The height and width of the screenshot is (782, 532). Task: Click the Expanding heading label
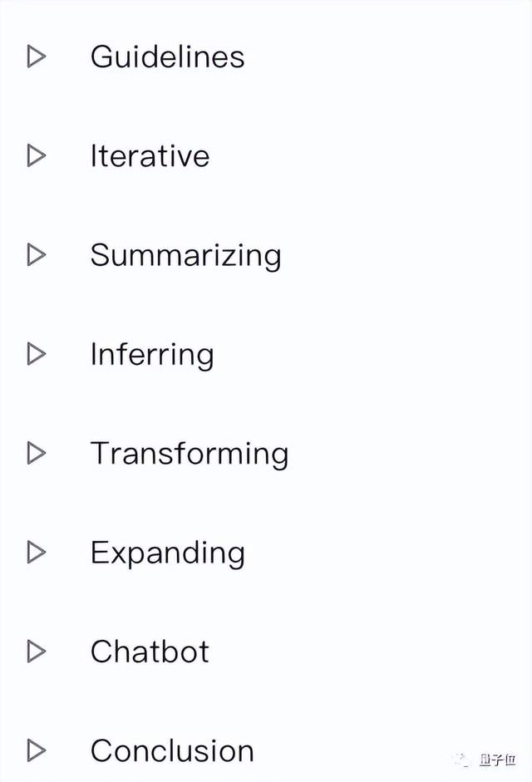click(x=167, y=553)
